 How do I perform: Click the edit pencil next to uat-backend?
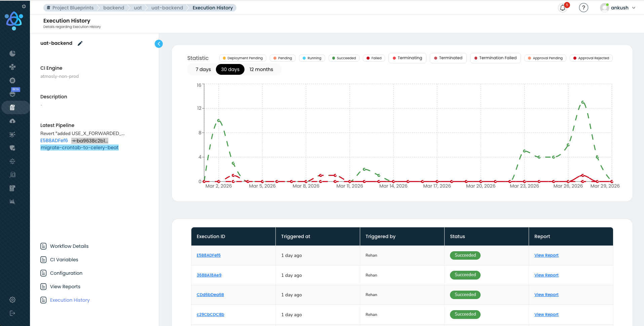pos(80,43)
